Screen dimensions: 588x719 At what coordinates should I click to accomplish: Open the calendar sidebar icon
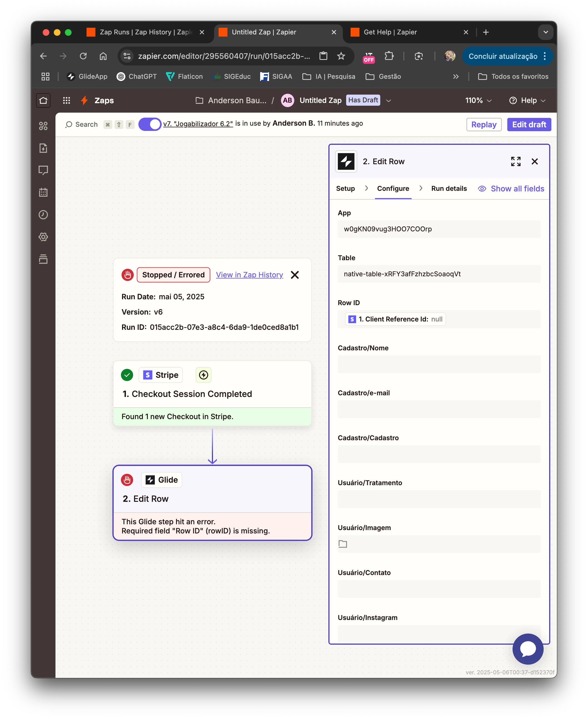(x=43, y=192)
